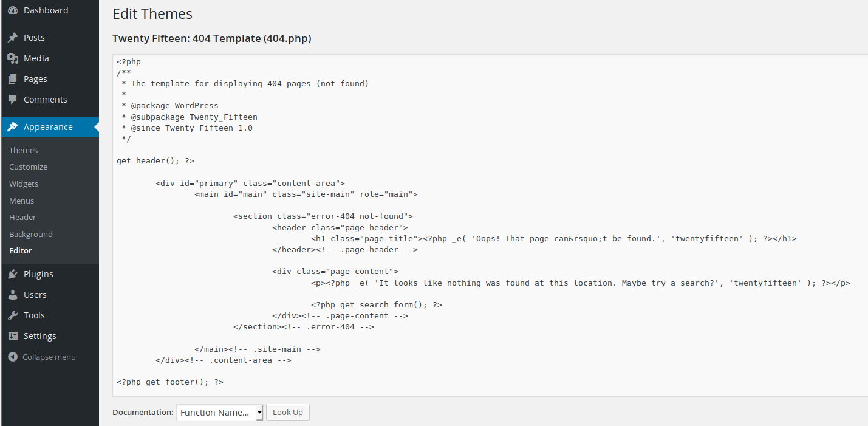Click the Plugins plug icon
Screen dimensions: 868x426
[x=13, y=274]
